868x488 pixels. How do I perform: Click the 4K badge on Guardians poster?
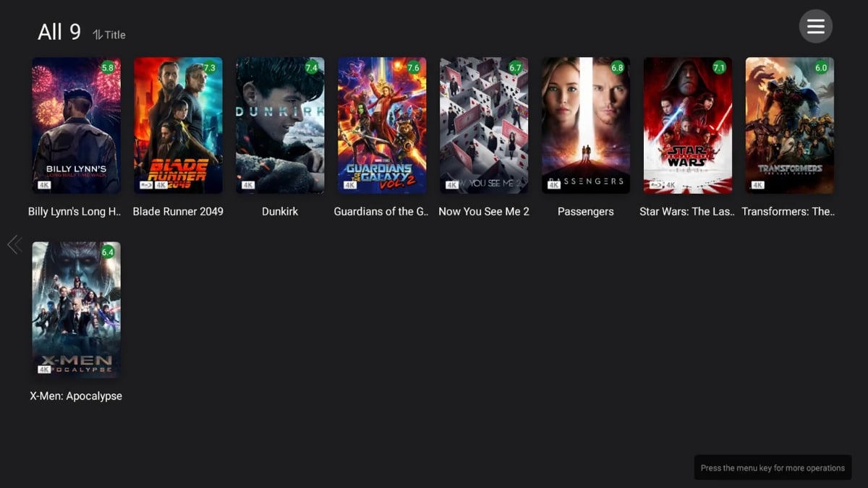[350, 185]
